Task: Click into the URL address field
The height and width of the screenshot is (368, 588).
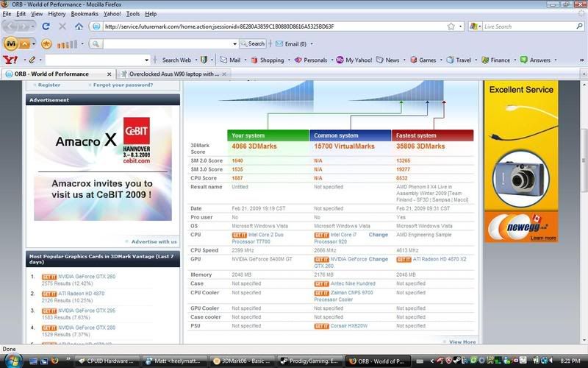Action: tap(273, 26)
